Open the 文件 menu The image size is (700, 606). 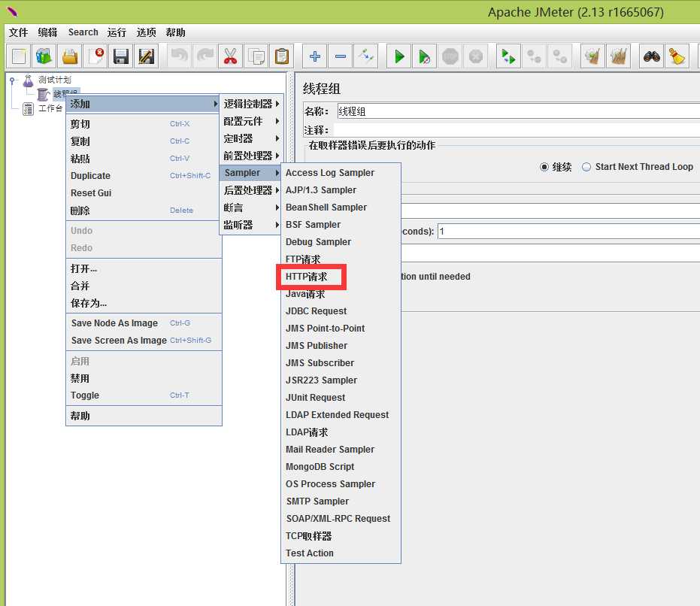[18, 32]
